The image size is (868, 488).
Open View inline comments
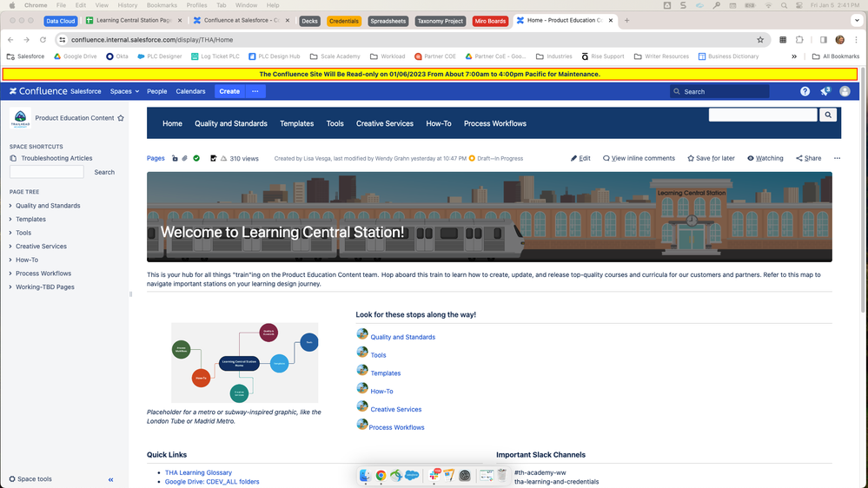tap(639, 158)
